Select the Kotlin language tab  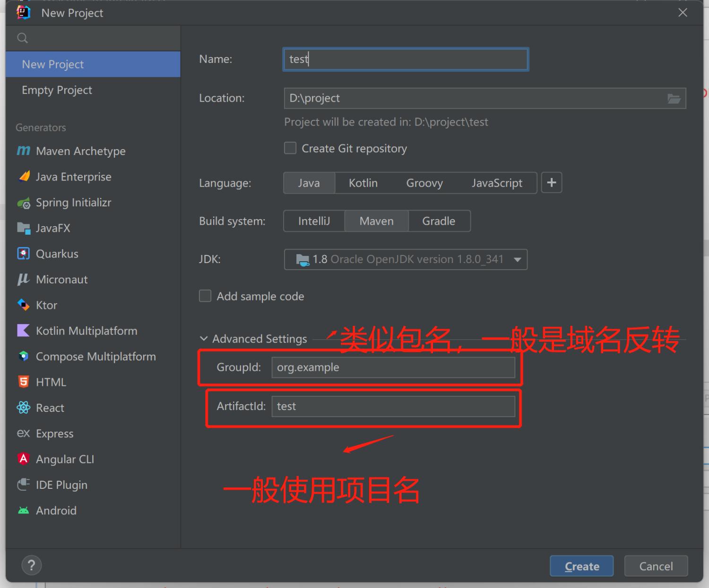pos(363,183)
